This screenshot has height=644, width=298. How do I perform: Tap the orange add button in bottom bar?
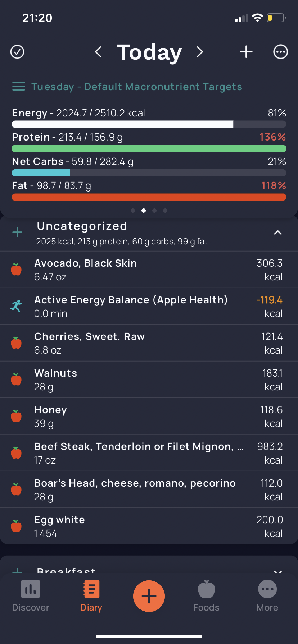coord(149,596)
